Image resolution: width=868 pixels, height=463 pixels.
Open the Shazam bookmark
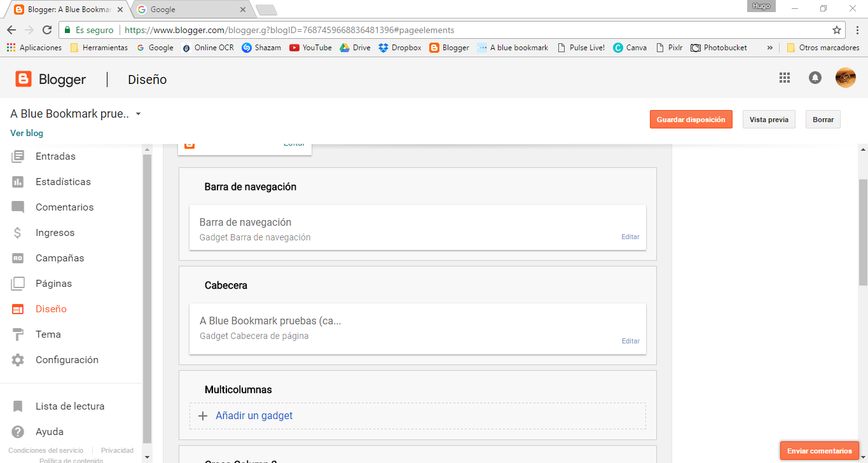pyautogui.click(x=261, y=48)
